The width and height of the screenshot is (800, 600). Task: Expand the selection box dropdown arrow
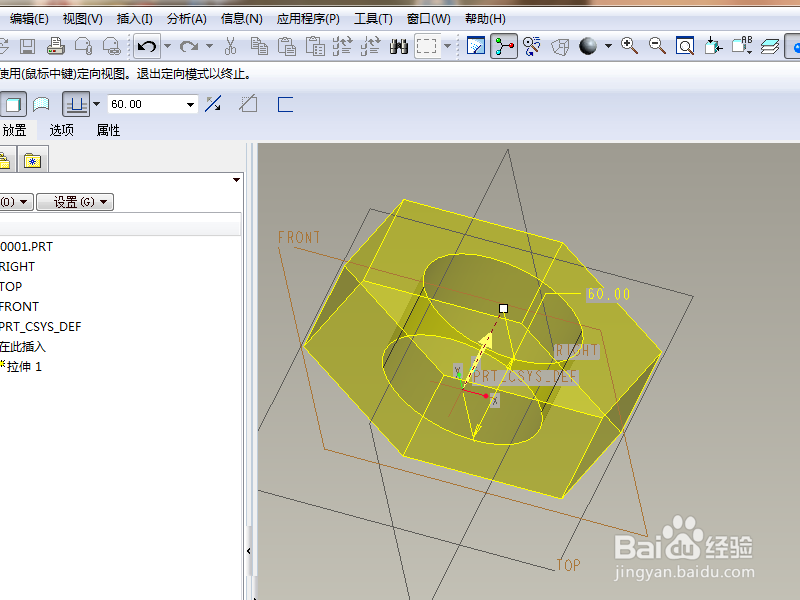coord(447,46)
